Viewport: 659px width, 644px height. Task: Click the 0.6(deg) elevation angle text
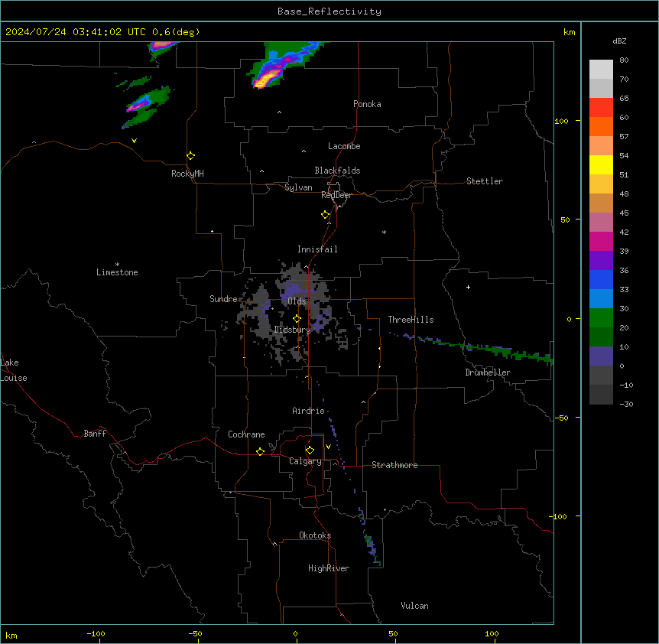(176, 32)
